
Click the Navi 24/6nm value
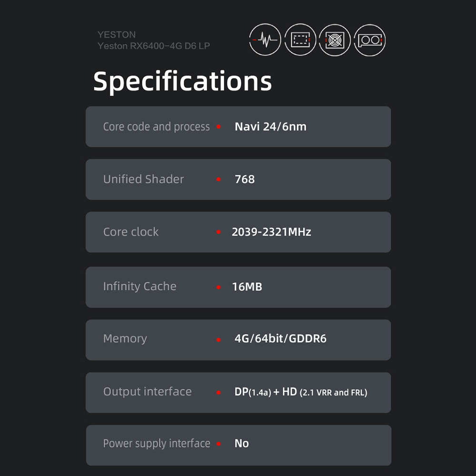click(270, 127)
